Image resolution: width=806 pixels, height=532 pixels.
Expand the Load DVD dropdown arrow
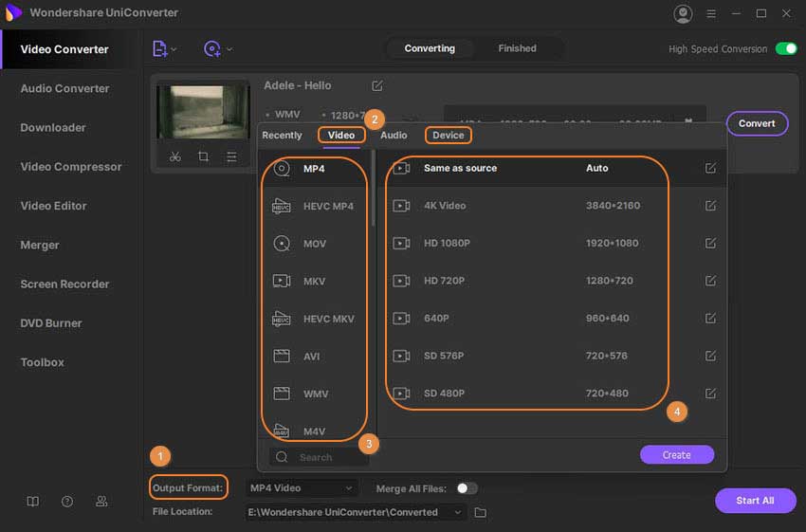(229, 49)
